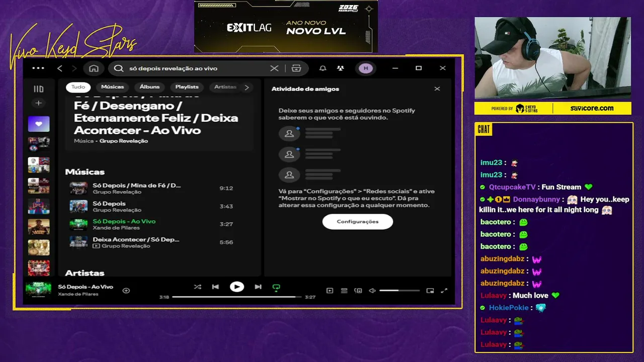
Task: Open notifications bell
Action: pyautogui.click(x=323, y=68)
